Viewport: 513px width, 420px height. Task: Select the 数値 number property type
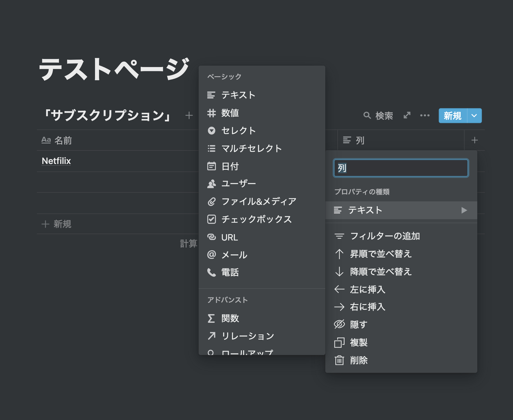point(230,113)
